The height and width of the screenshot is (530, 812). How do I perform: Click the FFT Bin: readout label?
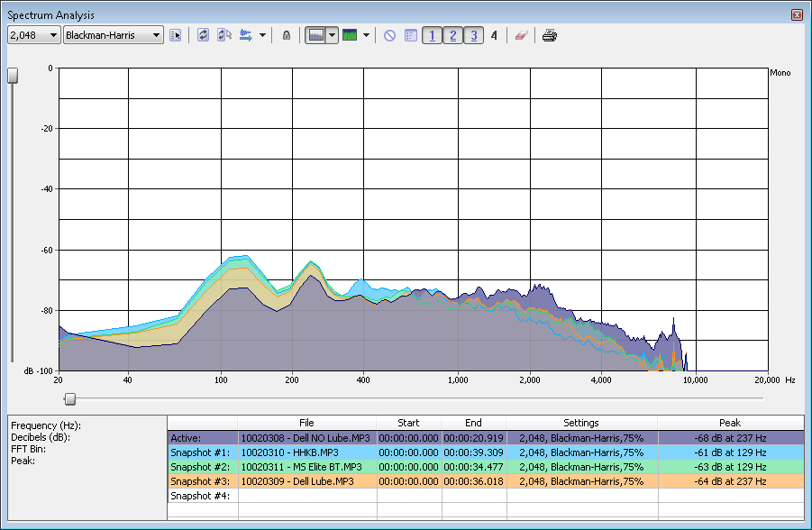click(x=29, y=449)
